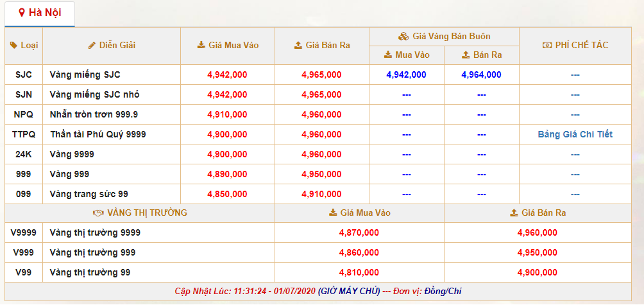Image resolution: width=644 pixels, height=305 pixels.
Task: Click V999 buy price 4,860,000
Action: tap(359, 252)
